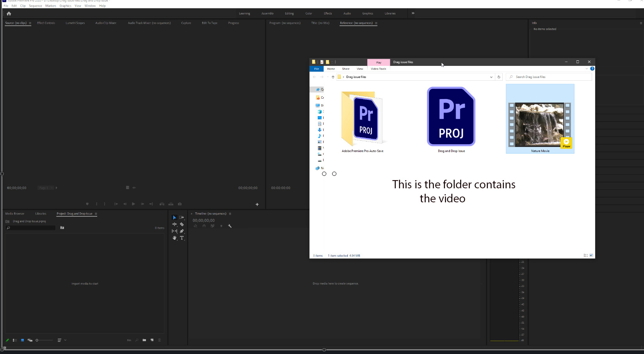
Task: Choose the Type tool
Action: tap(181, 238)
